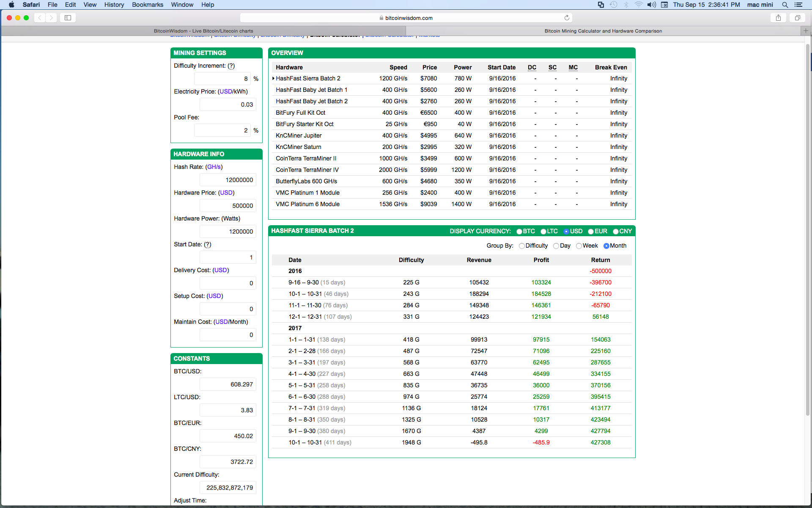Click the Pool Fee input field
The height and width of the screenshot is (508, 812).
[x=222, y=130]
